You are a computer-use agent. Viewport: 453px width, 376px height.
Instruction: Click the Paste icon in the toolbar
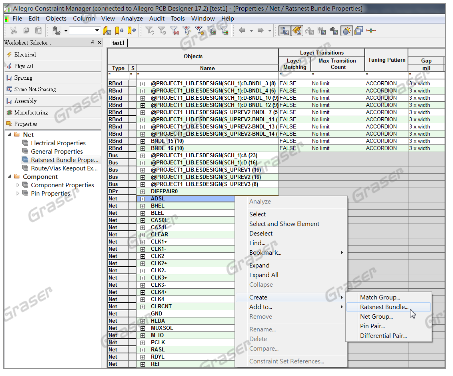point(38,31)
